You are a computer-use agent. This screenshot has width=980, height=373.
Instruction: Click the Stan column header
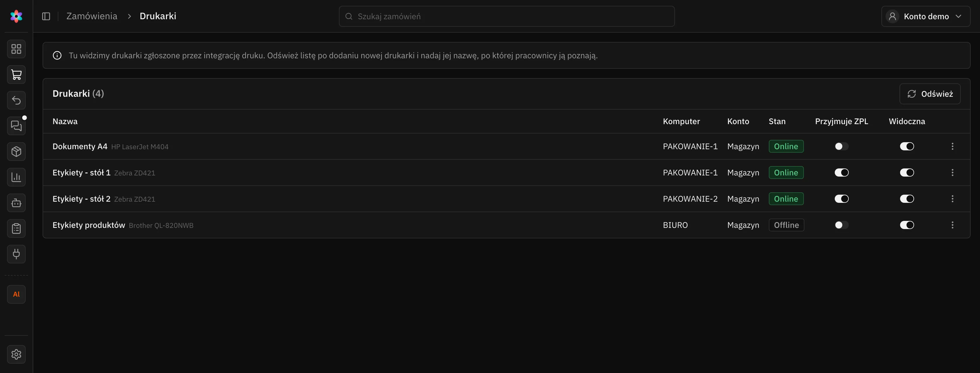click(x=777, y=121)
